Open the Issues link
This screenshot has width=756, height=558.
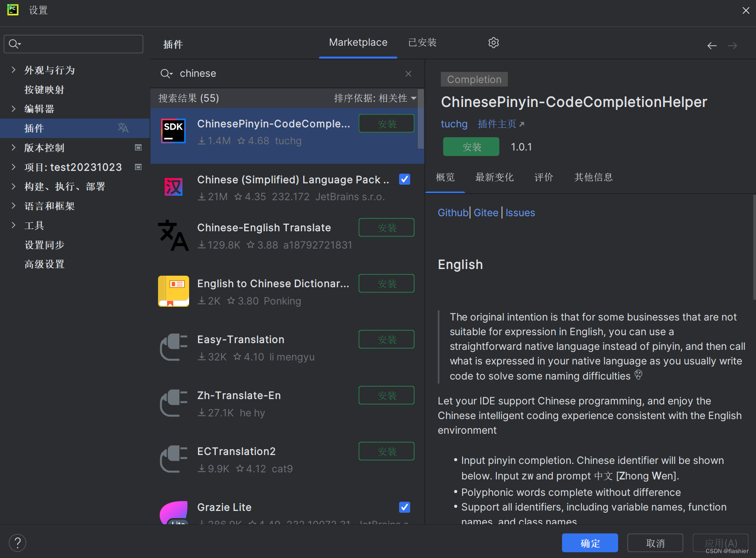520,213
